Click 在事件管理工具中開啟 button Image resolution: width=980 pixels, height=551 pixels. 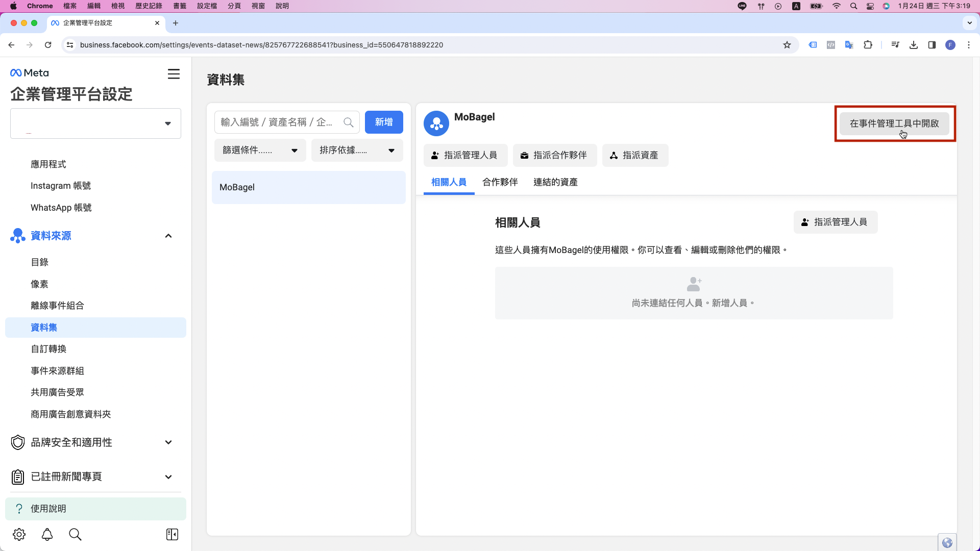(x=894, y=123)
